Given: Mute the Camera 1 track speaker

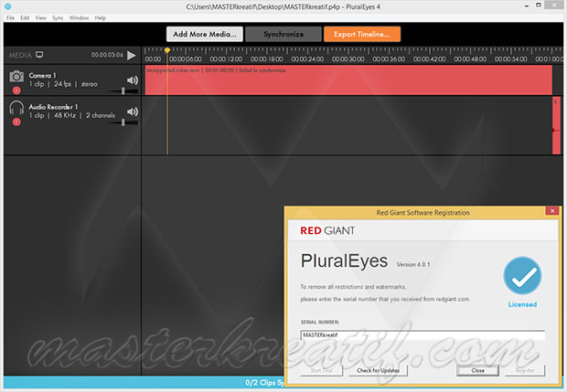Looking at the screenshot, I should pyautogui.click(x=133, y=80).
